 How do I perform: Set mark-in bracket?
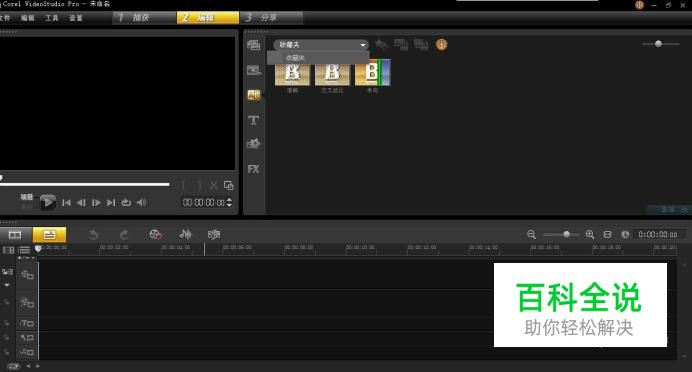(x=184, y=185)
